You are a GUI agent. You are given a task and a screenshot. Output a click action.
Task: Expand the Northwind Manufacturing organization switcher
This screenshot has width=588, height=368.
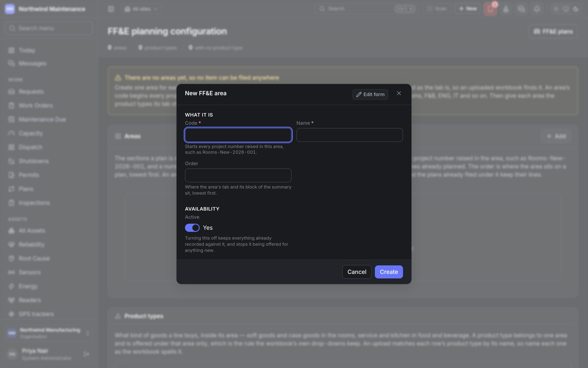point(49,333)
